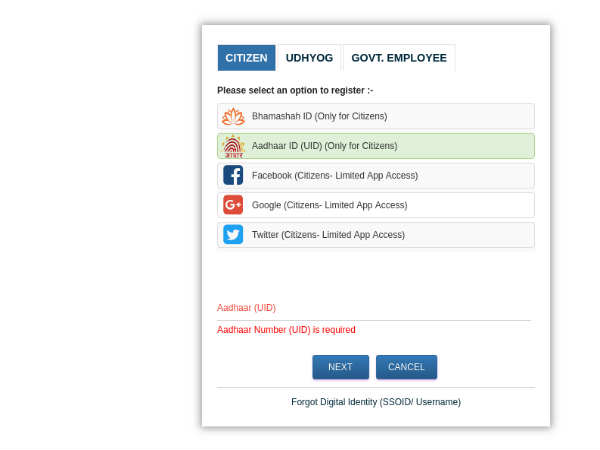This screenshot has height=450, width=600.
Task: Click the Aadhaar logo icon
Action: (232, 146)
